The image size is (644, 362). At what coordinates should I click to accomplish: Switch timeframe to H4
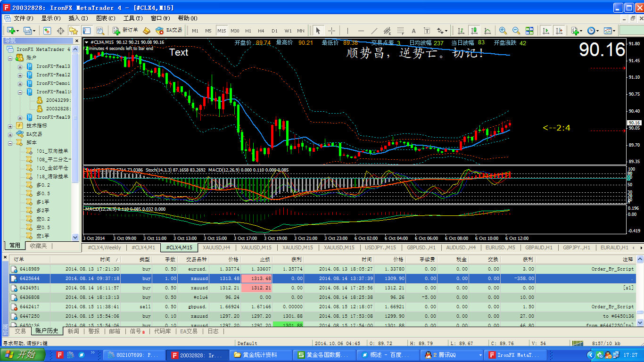click(261, 31)
